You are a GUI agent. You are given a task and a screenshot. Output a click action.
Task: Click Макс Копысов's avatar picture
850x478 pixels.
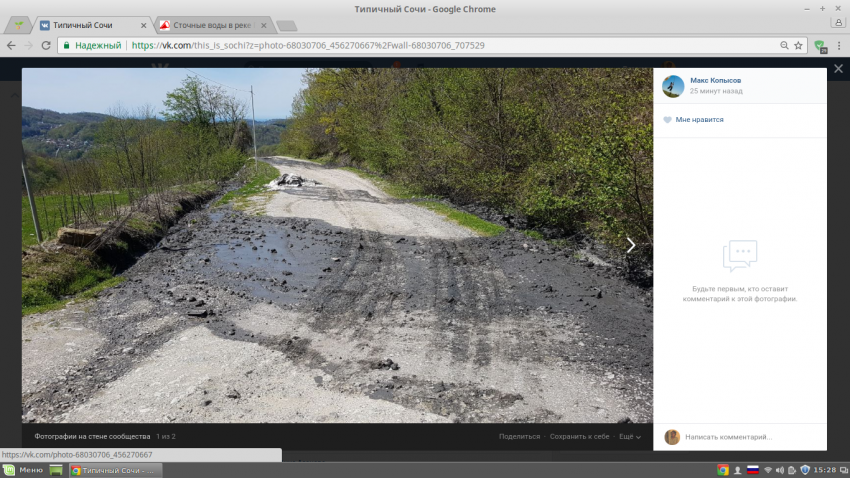click(673, 86)
